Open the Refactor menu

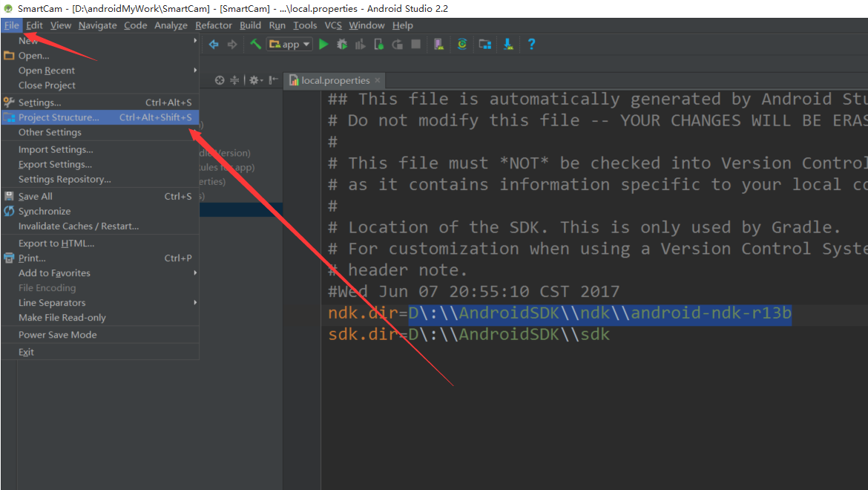214,25
